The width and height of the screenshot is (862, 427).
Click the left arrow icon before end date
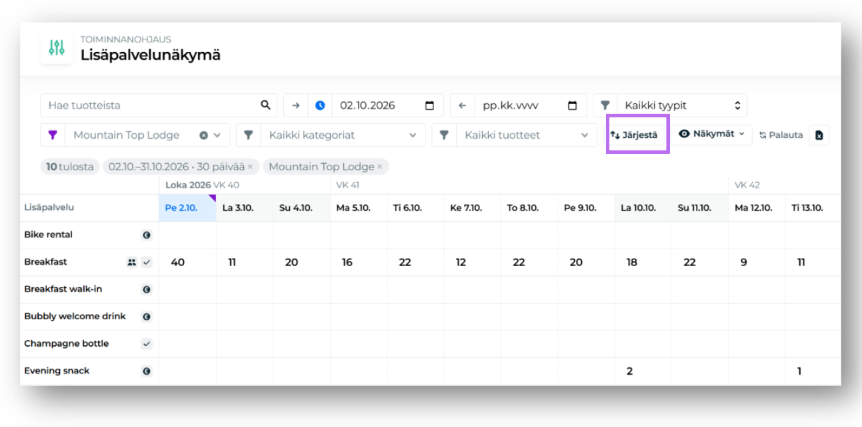[462, 106]
